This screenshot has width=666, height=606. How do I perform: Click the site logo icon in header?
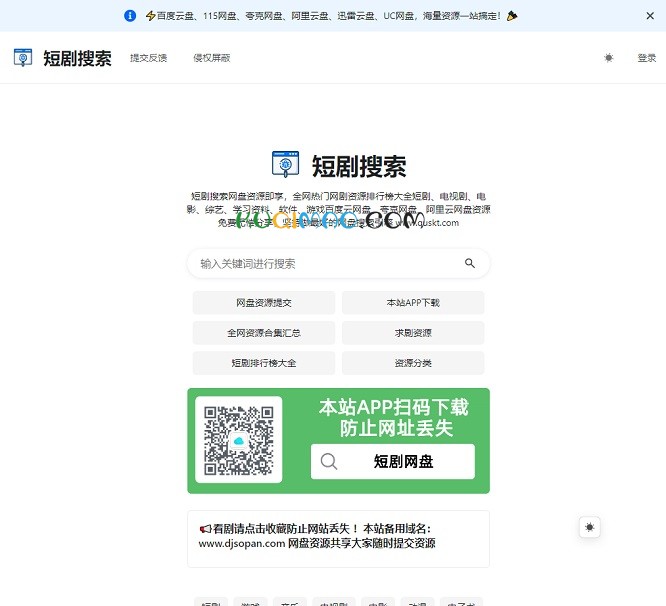click(23, 58)
